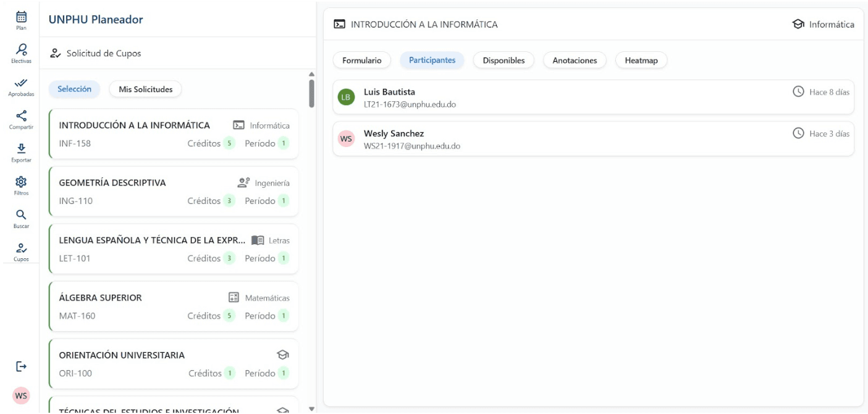This screenshot has width=868, height=414.
Task: Switch to the Selección tab
Action: tap(74, 89)
